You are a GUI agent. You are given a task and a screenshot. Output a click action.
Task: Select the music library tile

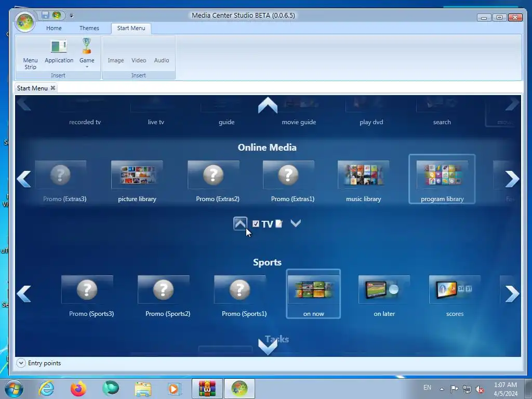pyautogui.click(x=363, y=181)
